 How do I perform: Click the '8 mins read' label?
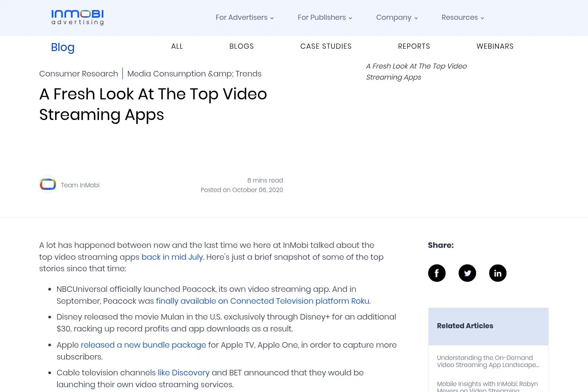[265, 180]
